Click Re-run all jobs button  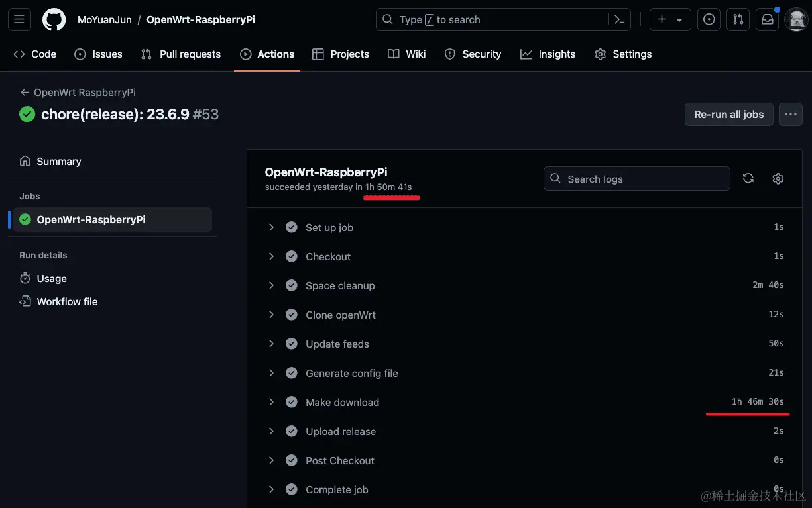pos(729,114)
